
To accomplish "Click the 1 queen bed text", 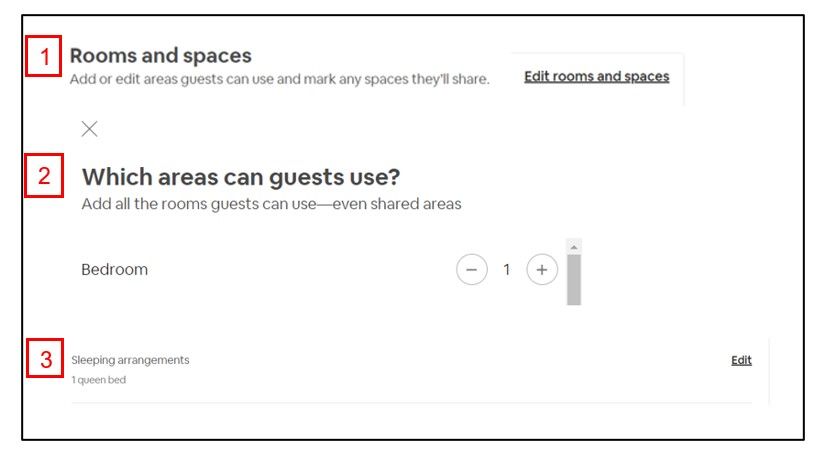I will pyautogui.click(x=98, y=380).
